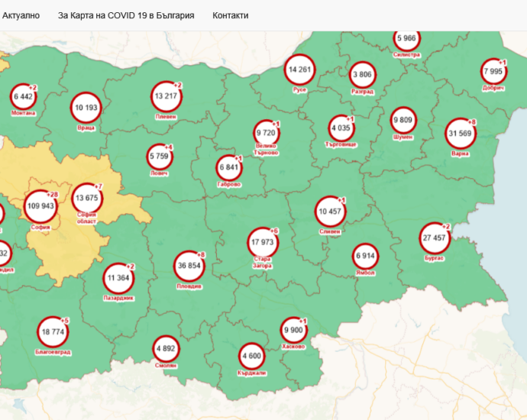Image resolution: width=527 pixels, height=420 pixels.
Task: Open the Контакти menu item
Action: pyautogui.click(x=230, y=15)
